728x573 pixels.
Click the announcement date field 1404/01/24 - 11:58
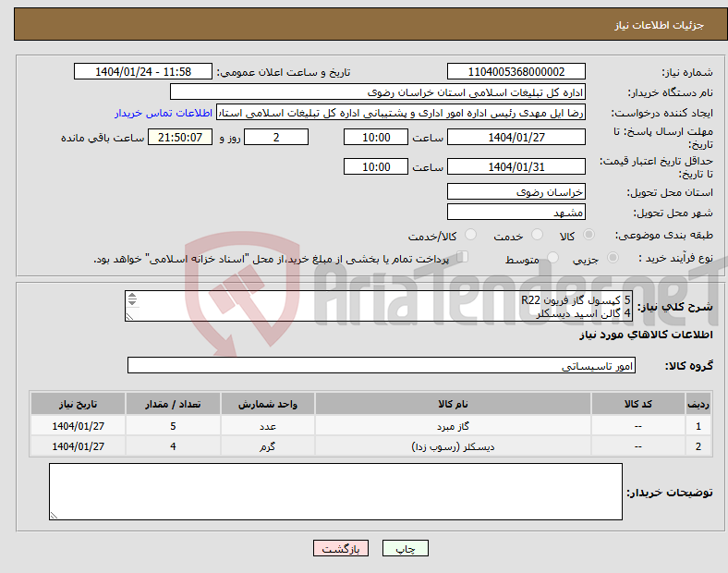click(x=143, y=71)
